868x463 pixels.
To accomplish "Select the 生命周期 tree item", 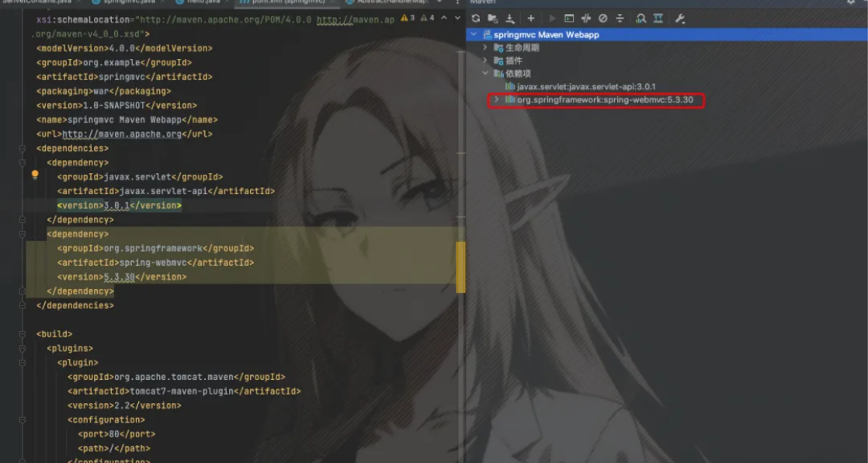I will click(522, 47).
